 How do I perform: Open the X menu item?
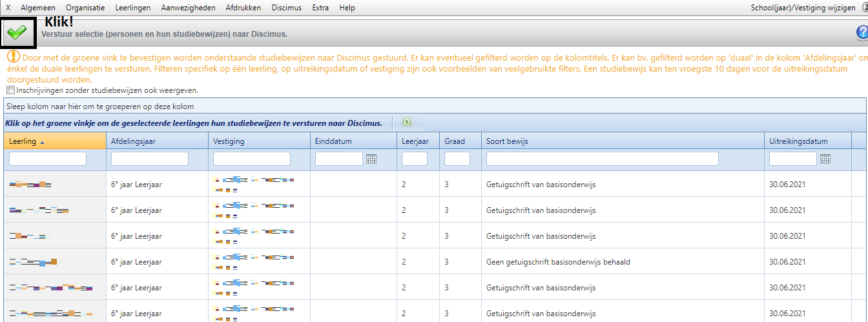8,8
